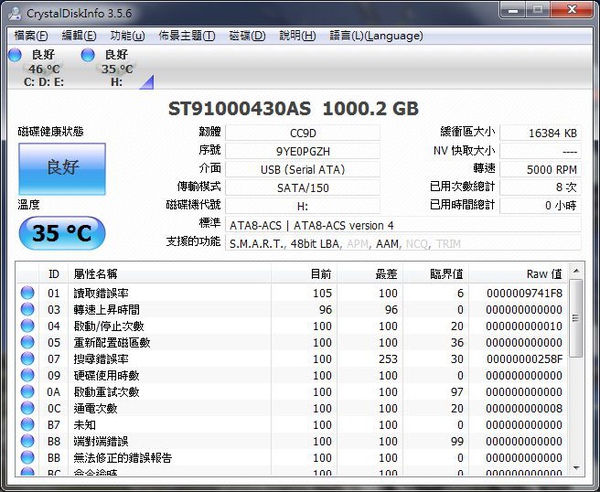Viewport: 600px width, 492px height.
Task: Minimize the CrystalDiskInfo window
Action: pyautogui.click(x=513, y=10)
